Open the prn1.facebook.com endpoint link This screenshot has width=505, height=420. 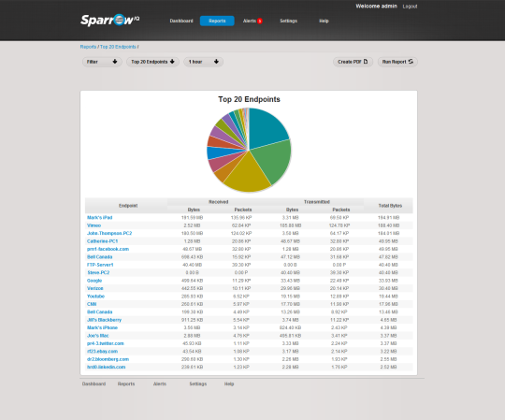[x=108, y=249]
